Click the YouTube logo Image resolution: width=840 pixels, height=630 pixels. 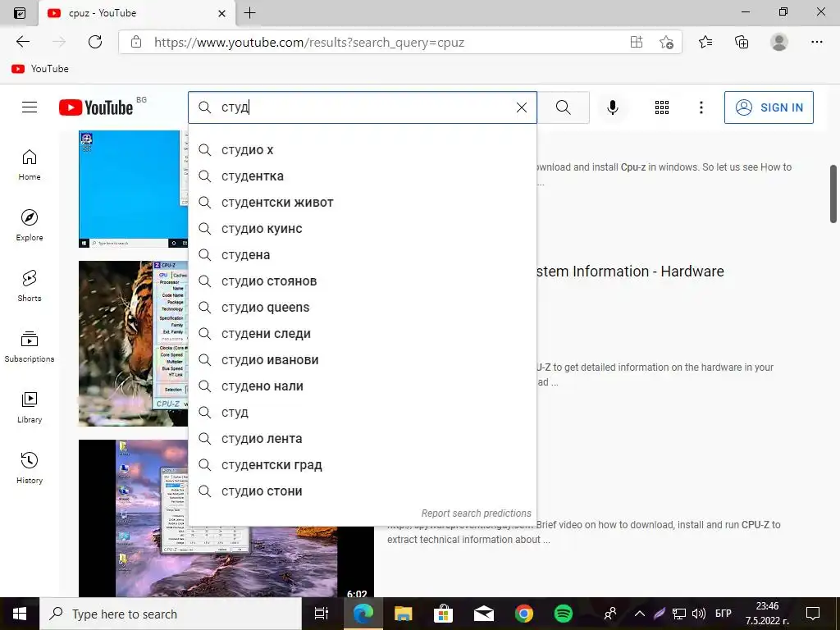(x=96, y=107)
